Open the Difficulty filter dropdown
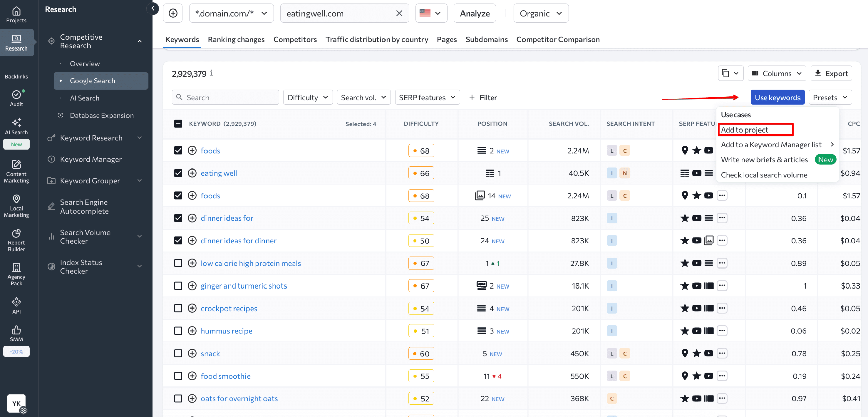 click(x=307, y=97)
